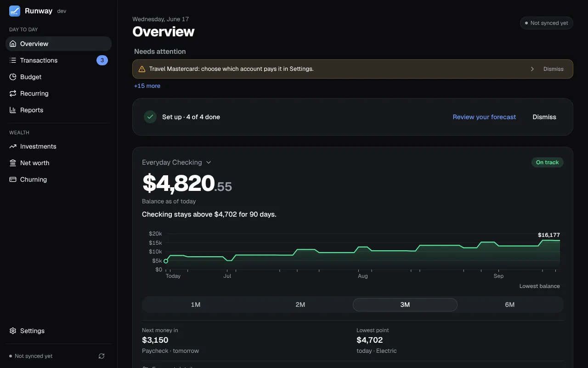
Task: Select the 2M forecast range
Action: click(300, 305)
